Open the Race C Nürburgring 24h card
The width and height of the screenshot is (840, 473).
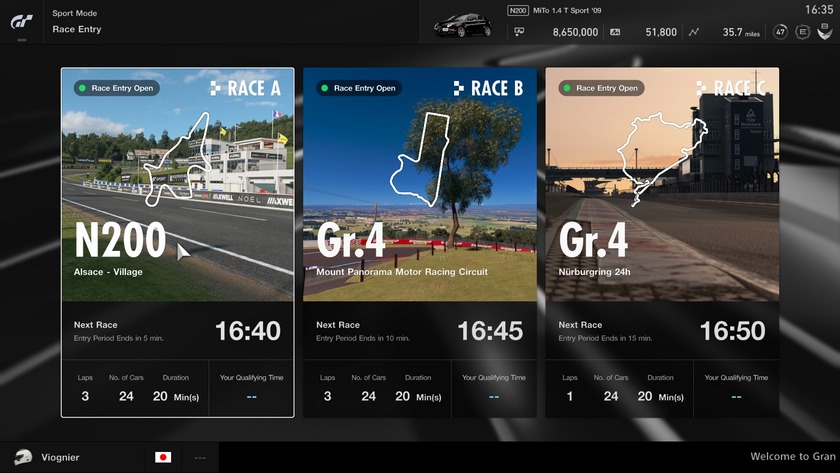coord(662,242)
